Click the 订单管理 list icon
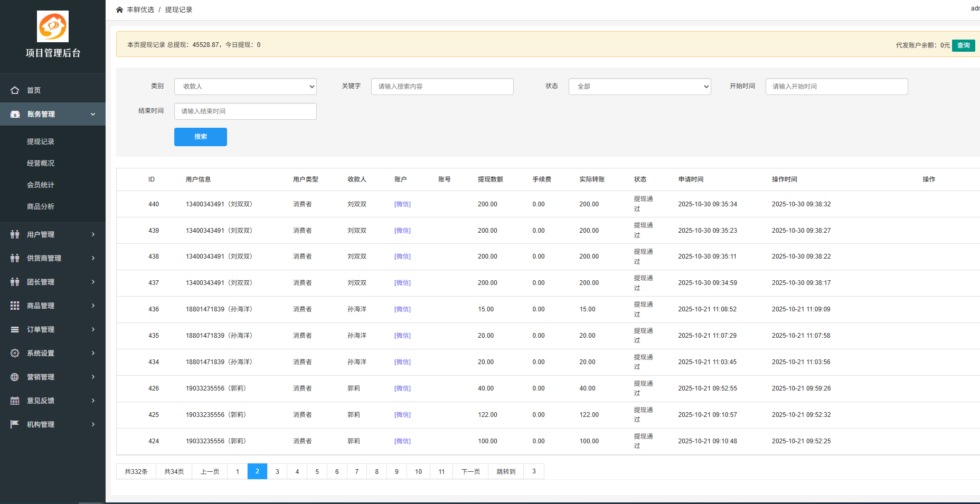 click(15, 329)
